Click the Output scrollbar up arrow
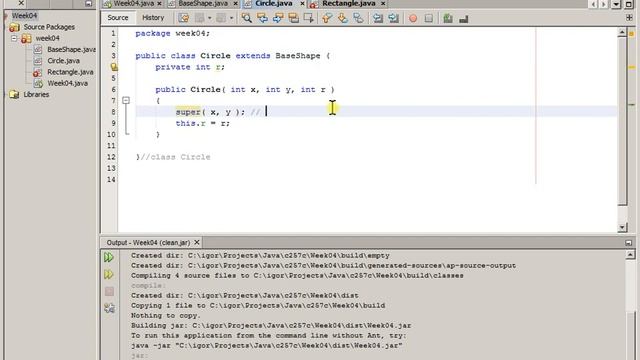Screen dimensions: 640x360 point(630,255)
